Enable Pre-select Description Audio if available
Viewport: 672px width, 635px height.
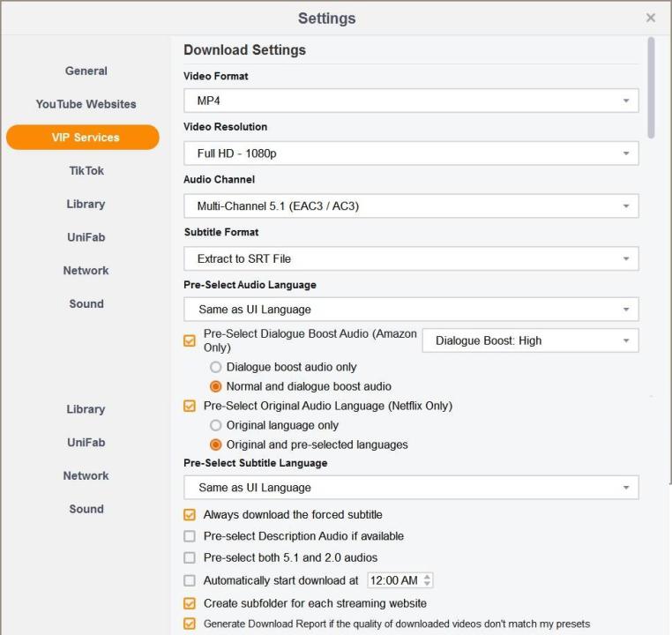tap(190, 536)
